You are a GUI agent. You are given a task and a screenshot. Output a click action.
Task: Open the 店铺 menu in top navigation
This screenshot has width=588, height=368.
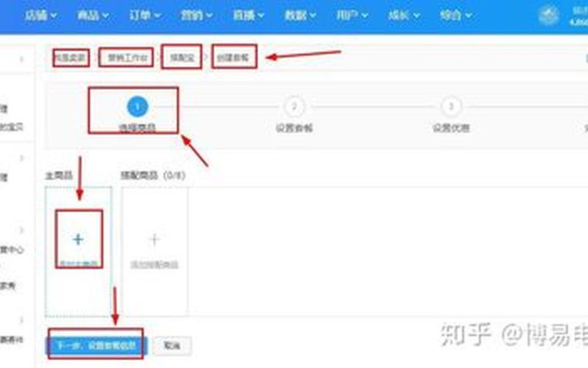[x=40, y=15]
